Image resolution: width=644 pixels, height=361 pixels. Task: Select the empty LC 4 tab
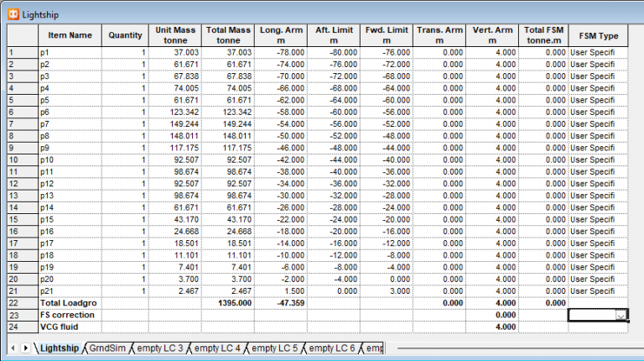coord(217,348)
